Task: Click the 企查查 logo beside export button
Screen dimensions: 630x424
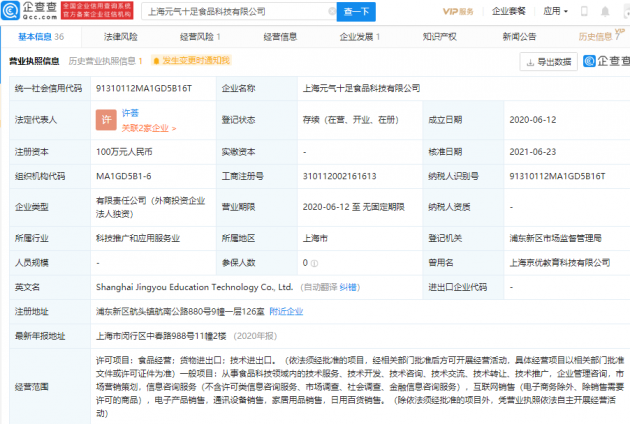Action: click(606, 61)
